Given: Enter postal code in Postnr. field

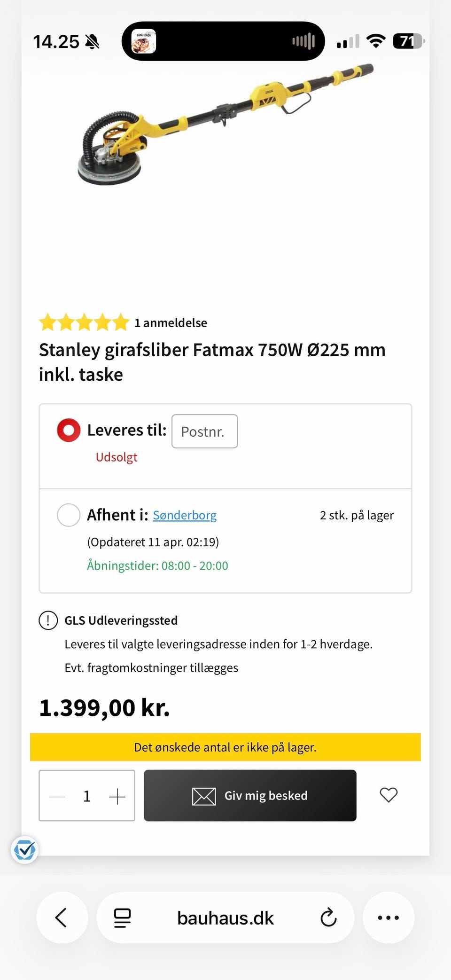Looking at the screenshot, I should click(x=204, y=431).
